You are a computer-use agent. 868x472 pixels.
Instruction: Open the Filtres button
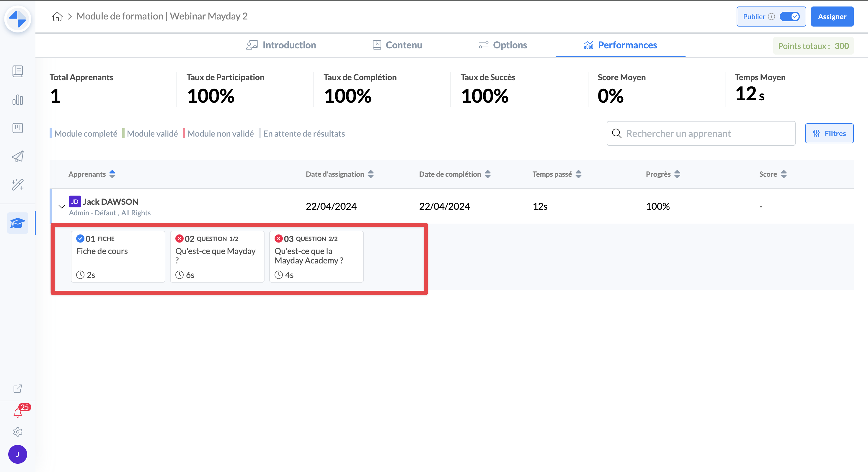coord(829,133)
